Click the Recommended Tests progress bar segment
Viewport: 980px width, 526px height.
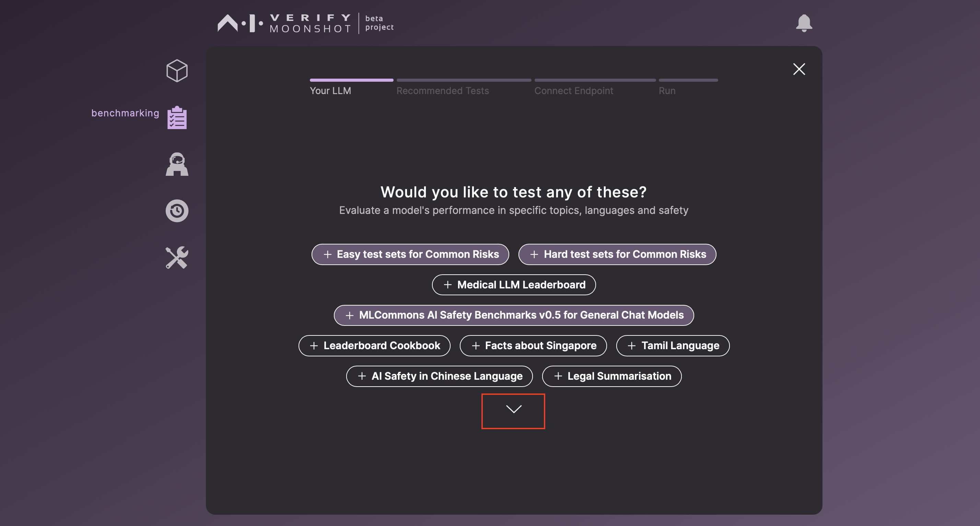pos(464,80)
